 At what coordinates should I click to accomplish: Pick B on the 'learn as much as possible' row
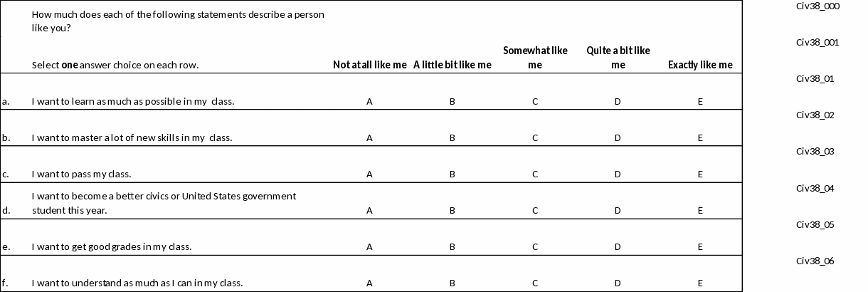tap(452, 101)
